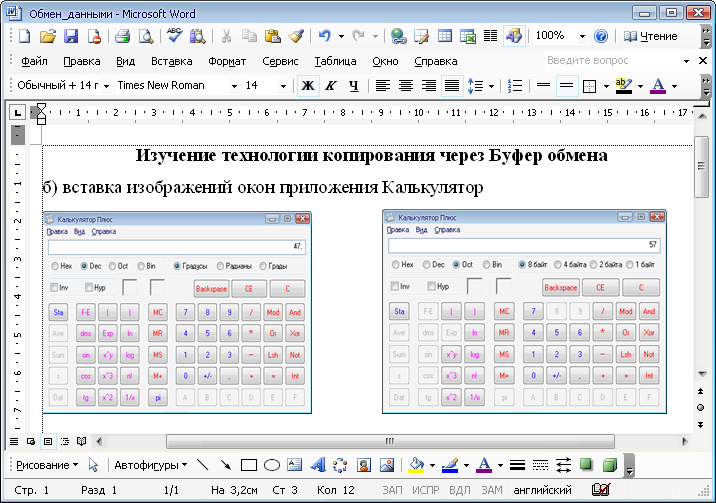
Task: Open the Правка menu in Word
Action: (x=82, y=61)
